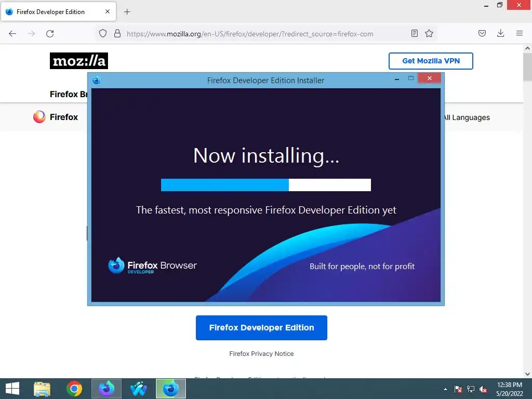
Task: Bookmark this page with the star
Action: pyautogui.click(x=429, y=33)
